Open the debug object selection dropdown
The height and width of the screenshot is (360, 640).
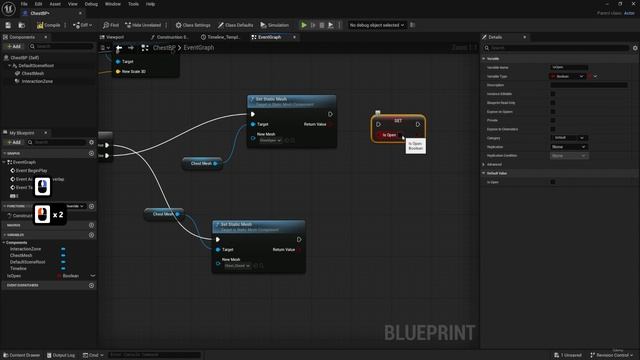[x=376, y=25]
